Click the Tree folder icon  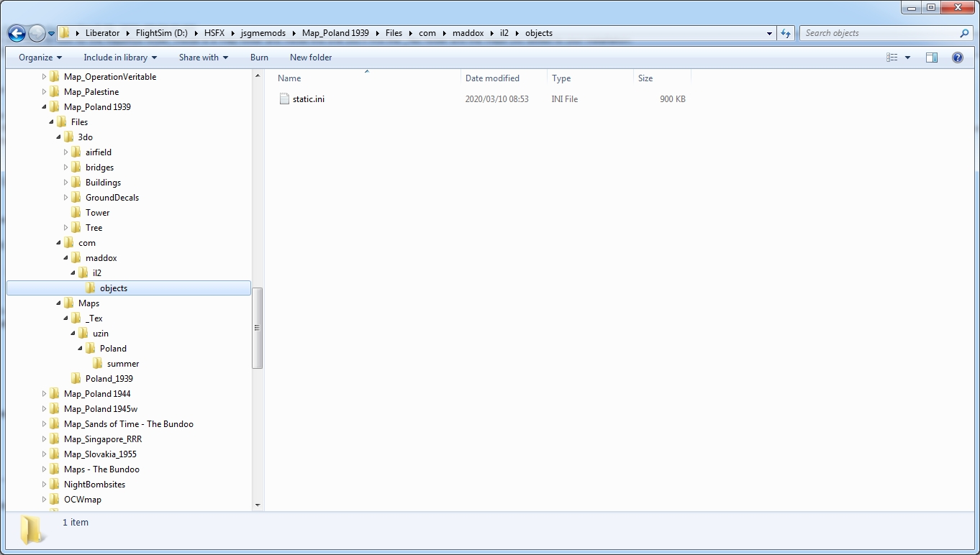76,228
